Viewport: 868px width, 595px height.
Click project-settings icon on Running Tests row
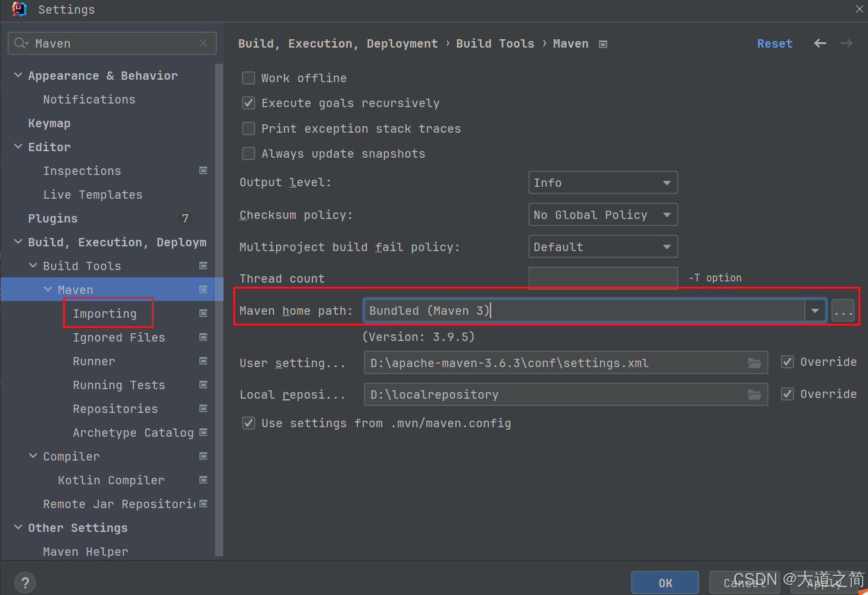tap(204, 385)
